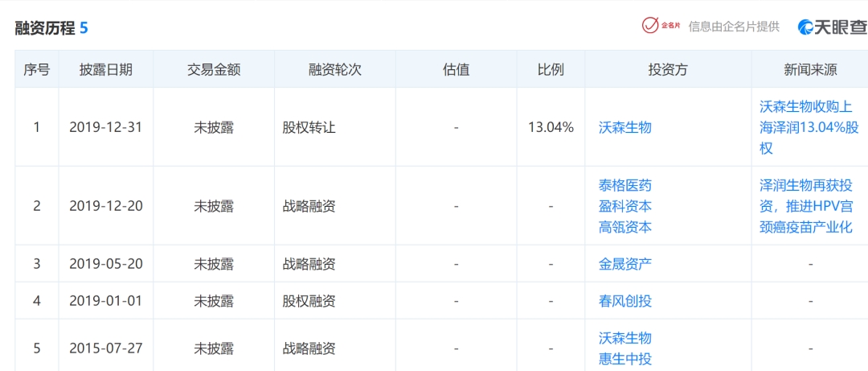Viewport: 868px width, 371px height.
Task: Click 未披露 amount in row 2015-07-27
Action: [214, 348]
